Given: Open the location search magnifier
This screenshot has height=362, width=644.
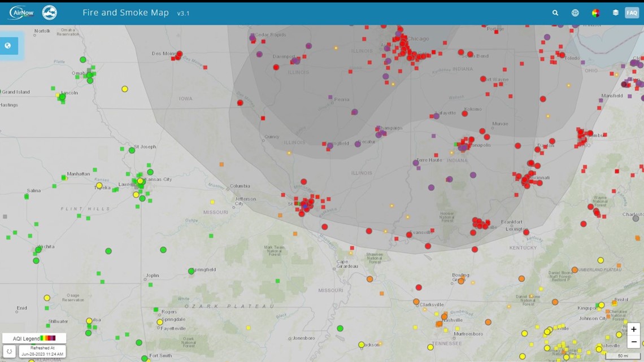Looking at the screenshot, I should 555,13.
